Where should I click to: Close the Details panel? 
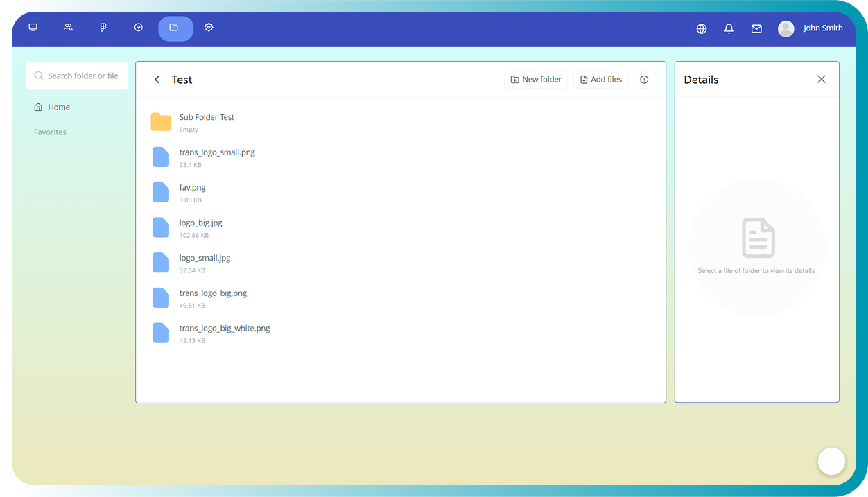821,80
